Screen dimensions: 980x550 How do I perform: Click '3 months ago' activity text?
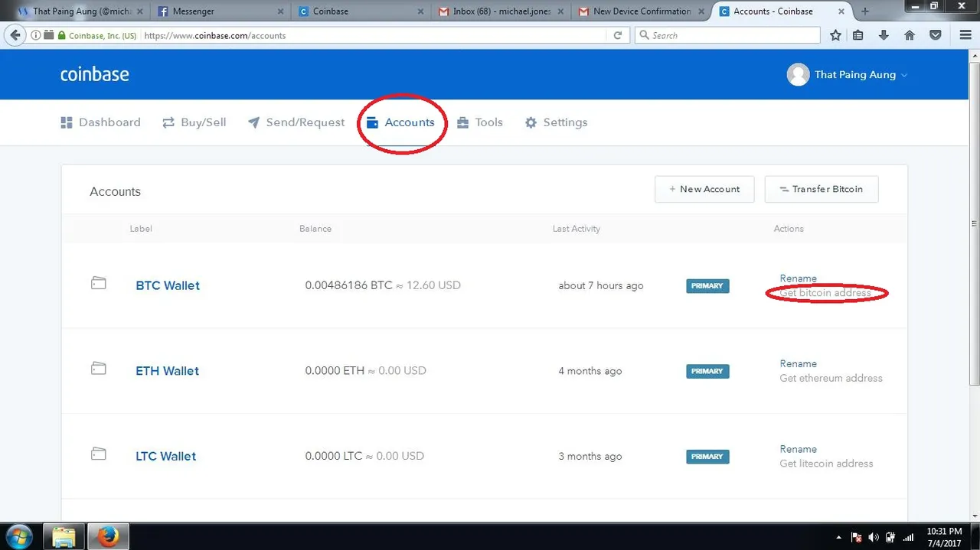[x=590, y=457]
